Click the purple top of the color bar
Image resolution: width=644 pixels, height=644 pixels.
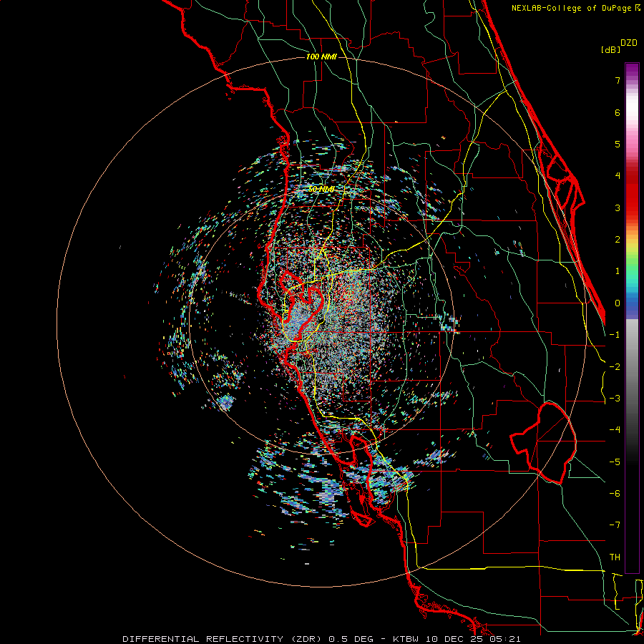(x=632, y=70)
